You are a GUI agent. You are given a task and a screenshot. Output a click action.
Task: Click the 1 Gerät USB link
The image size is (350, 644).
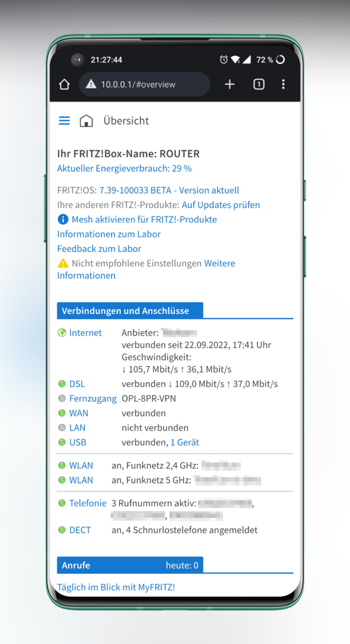[185, 442]
